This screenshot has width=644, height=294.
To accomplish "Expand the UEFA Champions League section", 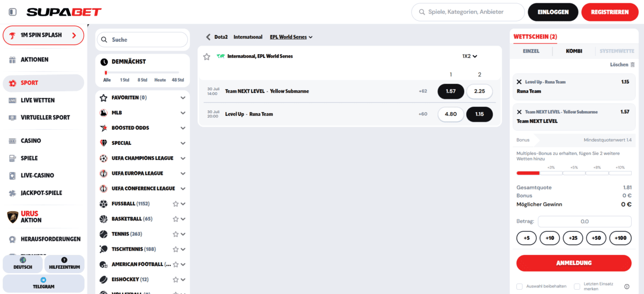I will coord(183,158).
